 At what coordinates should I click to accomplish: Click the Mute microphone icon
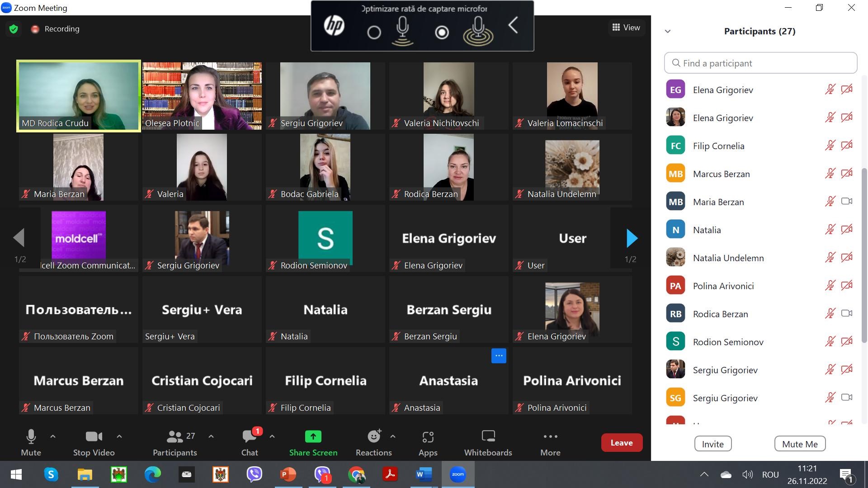coord(30,436)
